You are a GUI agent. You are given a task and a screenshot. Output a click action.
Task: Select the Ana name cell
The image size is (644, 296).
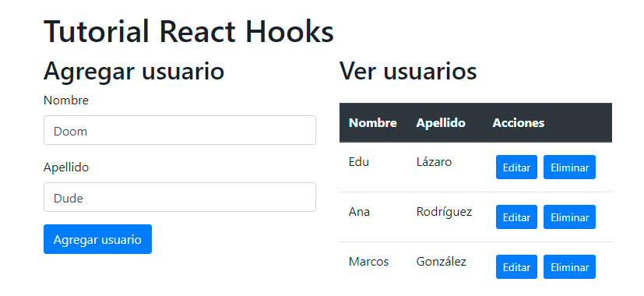pyautogui.click(x=359, y=212)
